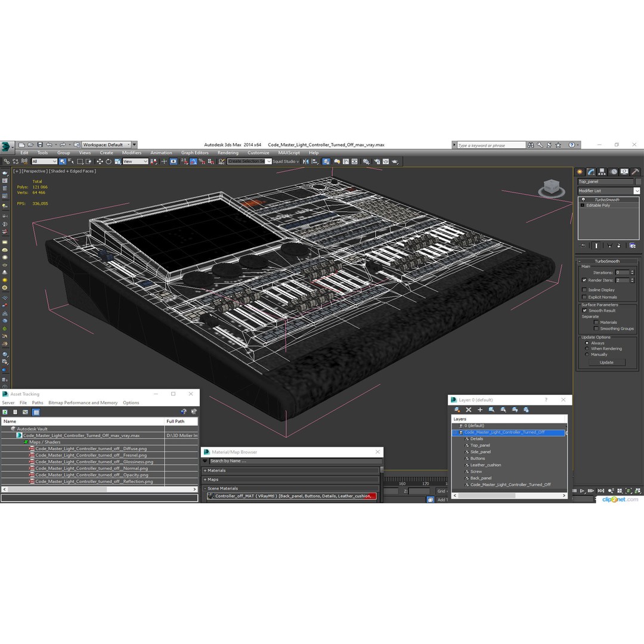Image resolution: width=644 pixels, height=644 pixels.
Task: Click the Render Setup icon in main toolbar
Action: click(x=377, y=162)
